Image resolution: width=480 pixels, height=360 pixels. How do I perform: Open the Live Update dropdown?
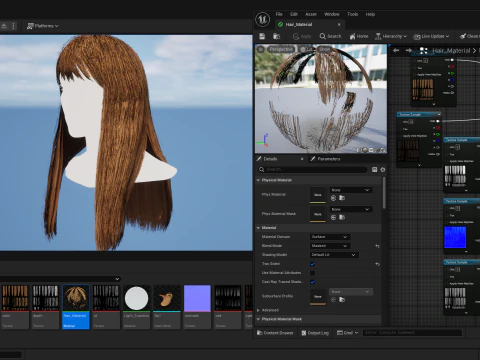pos(431,36)
